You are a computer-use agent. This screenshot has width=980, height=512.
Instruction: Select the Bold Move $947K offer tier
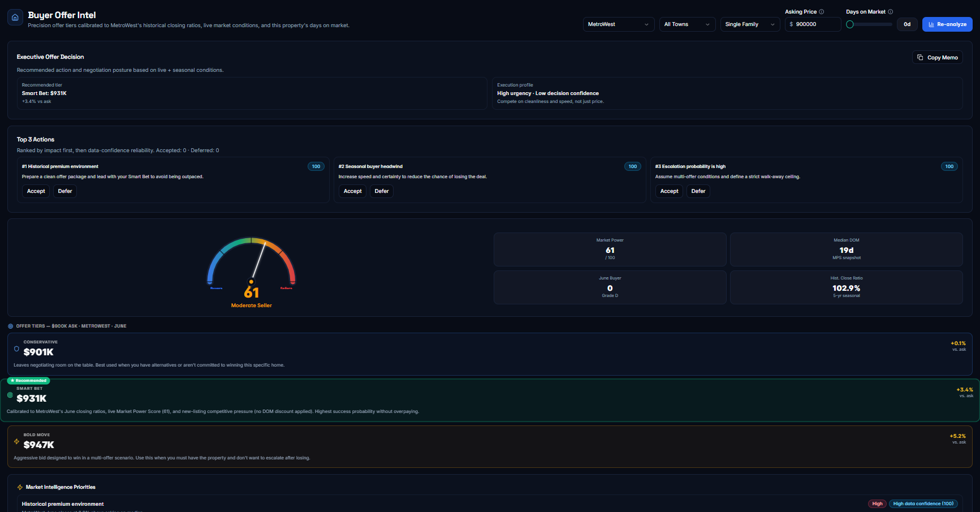click(490, 447)
